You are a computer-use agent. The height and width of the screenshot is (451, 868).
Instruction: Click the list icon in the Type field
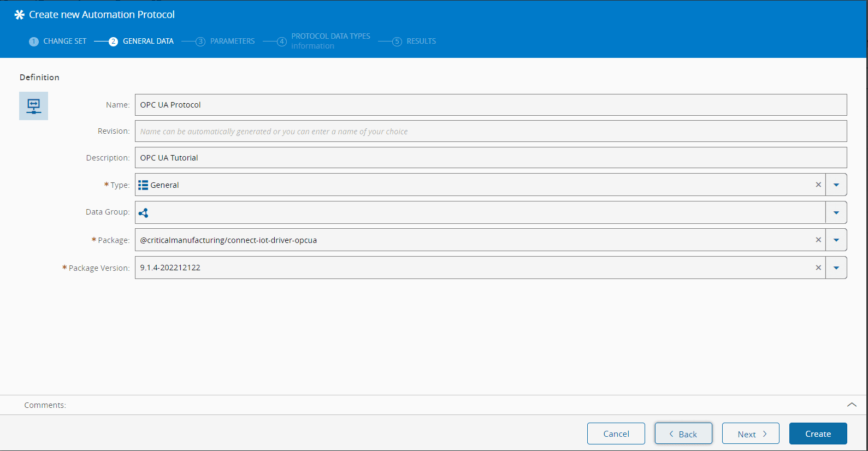pos(143,185)
